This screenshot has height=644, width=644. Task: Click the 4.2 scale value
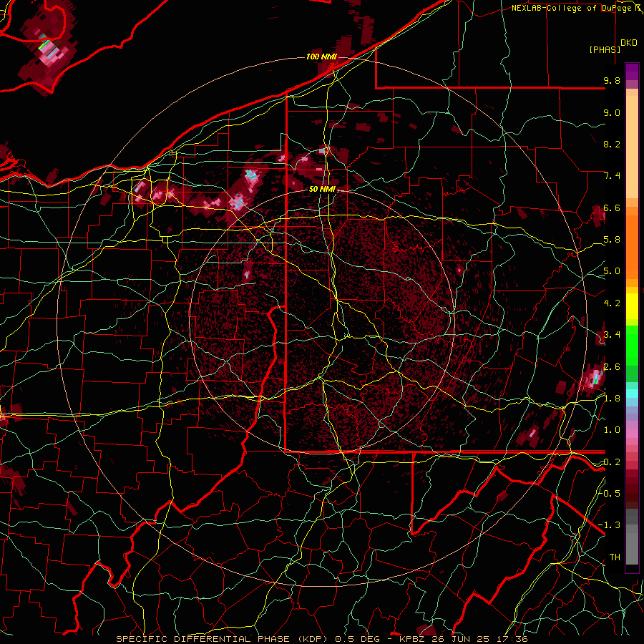[x=612, y=303]
